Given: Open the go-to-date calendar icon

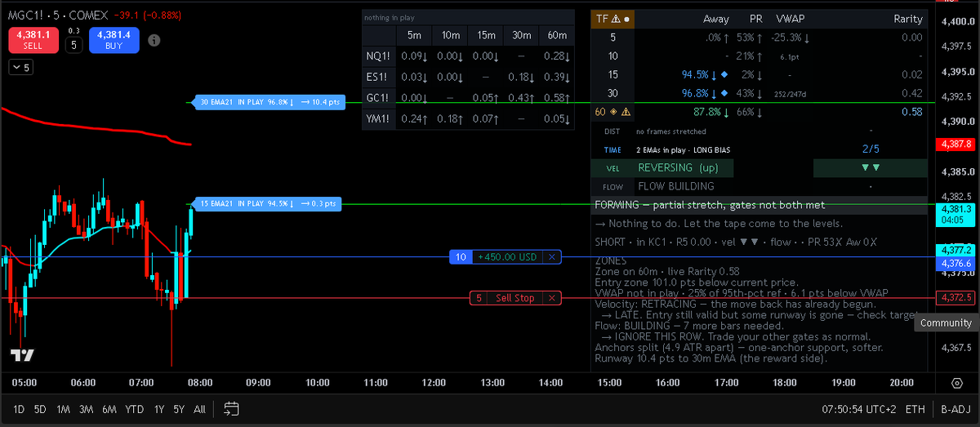Looking at the screenshot, I should coord(231,409).
